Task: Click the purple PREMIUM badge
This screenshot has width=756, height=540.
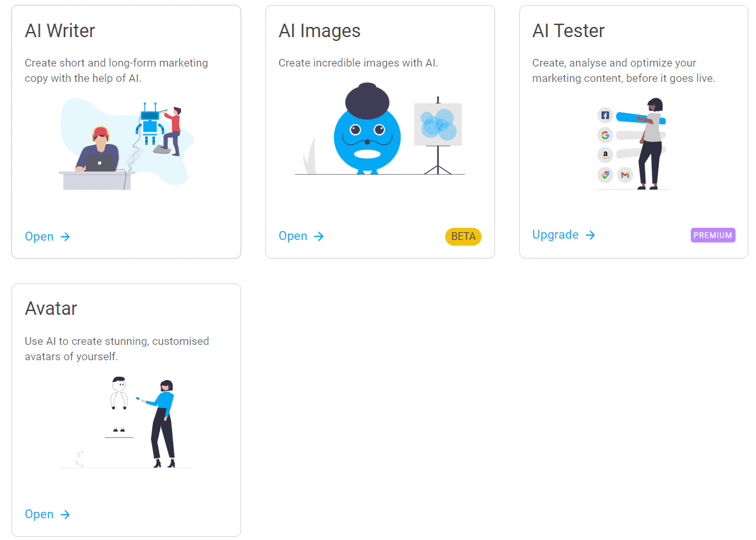Action: 713,235
